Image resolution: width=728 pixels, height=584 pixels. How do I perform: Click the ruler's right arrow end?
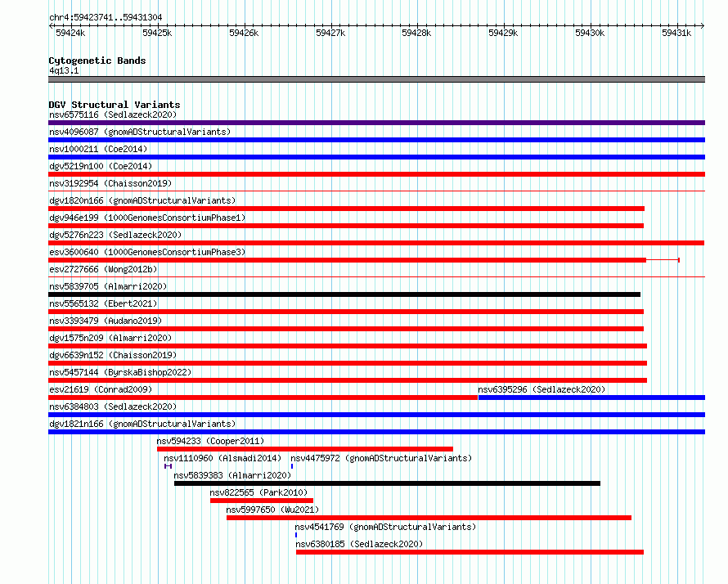pyautogui.click(x=703, y=26)
